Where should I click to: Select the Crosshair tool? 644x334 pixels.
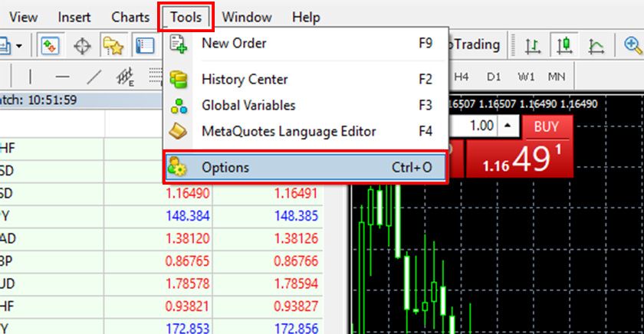[82, 46]
